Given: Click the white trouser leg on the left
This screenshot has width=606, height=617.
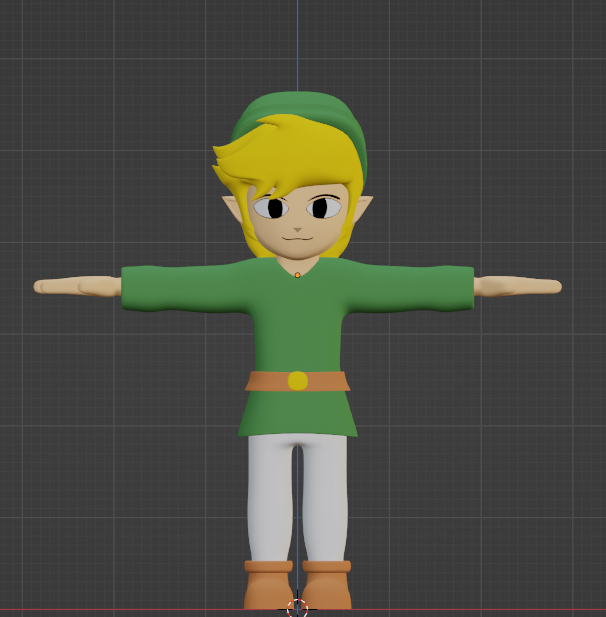Looking at the screenshot, I should (271, 498).
